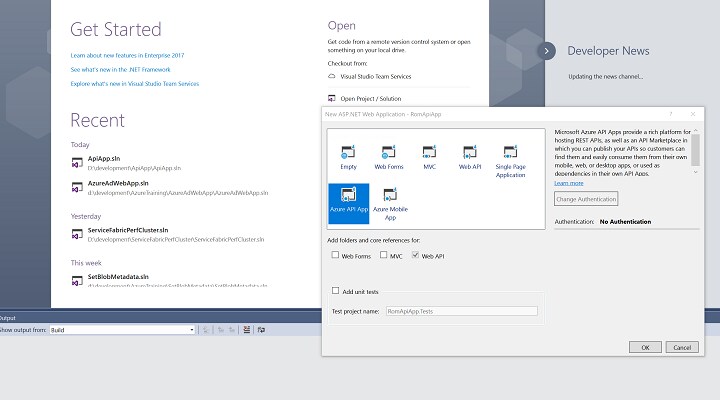
Task: Click the dialog help question mark
Action: (x=670, y=114)
